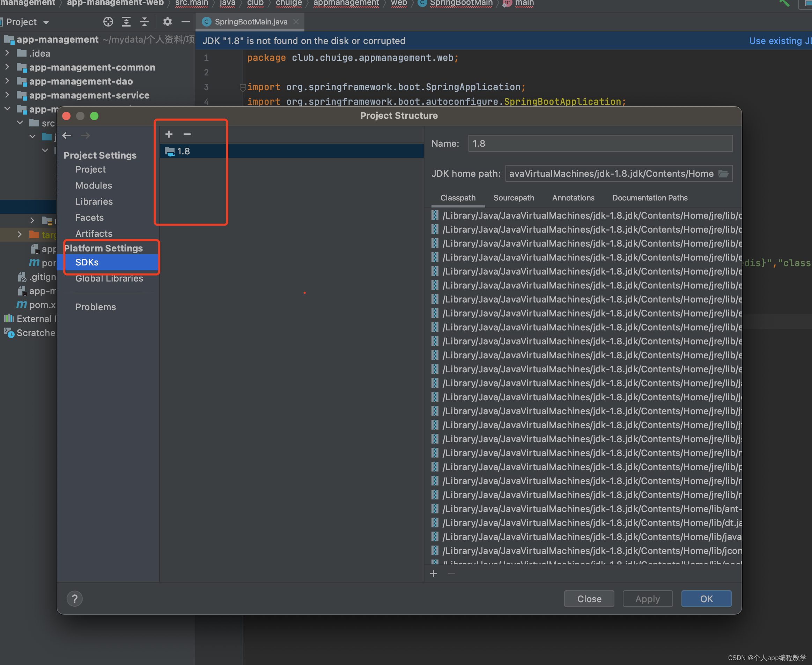This screenshot has height=665, width=812.
Task: Click the Use existing JDK link
Action: (780, 41)
